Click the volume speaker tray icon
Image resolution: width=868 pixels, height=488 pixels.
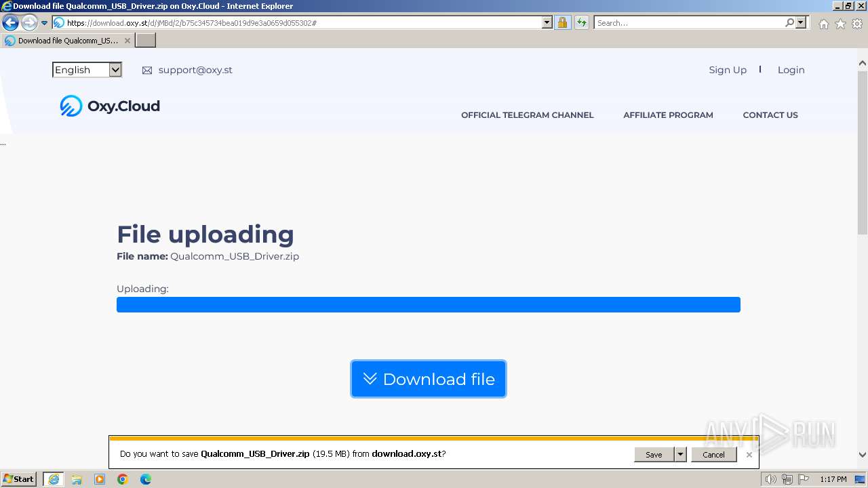click(x=770, y=479)
